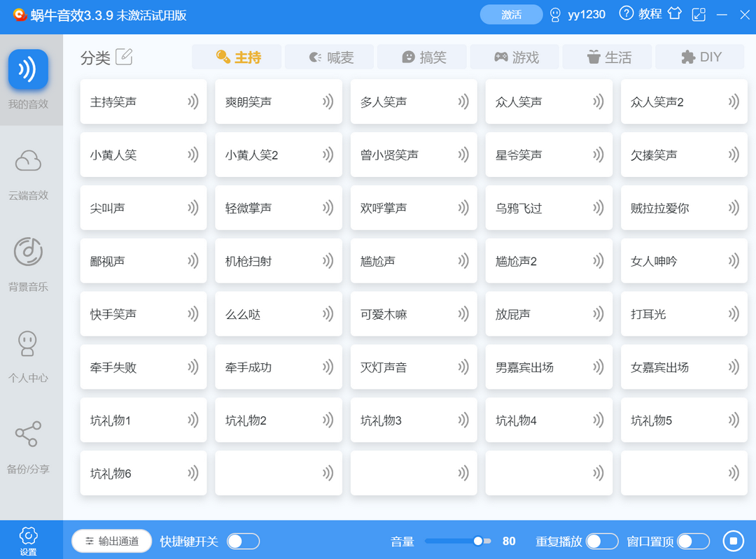Image resolution: width=756 pixels, height=559 pixels.
Task: Turn on 重复播放 repeat playback
Action: 600,541
